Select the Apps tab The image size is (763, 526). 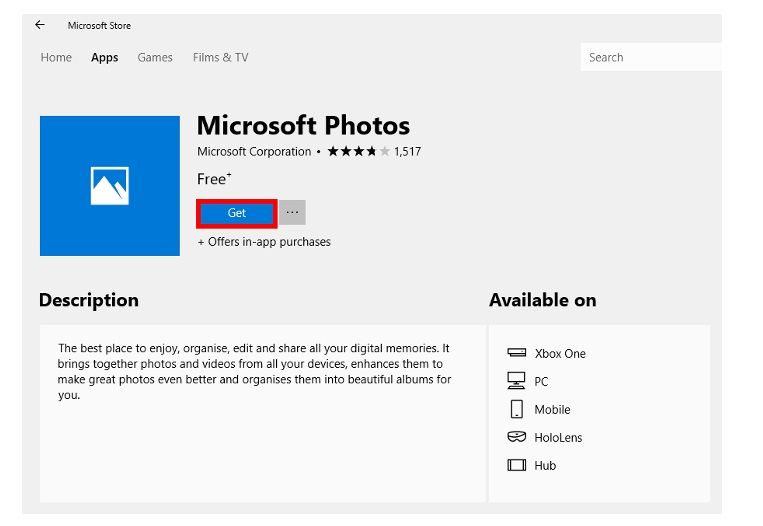click(104, 57)
